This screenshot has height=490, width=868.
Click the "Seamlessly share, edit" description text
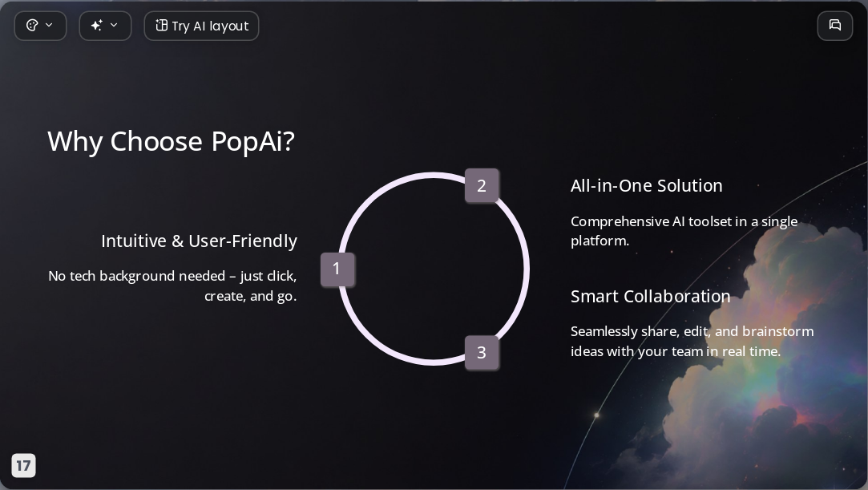(x=692, y=341)
